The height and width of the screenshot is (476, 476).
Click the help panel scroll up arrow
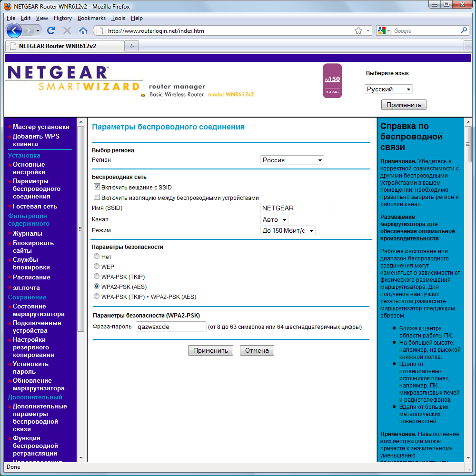click(468, 122)
